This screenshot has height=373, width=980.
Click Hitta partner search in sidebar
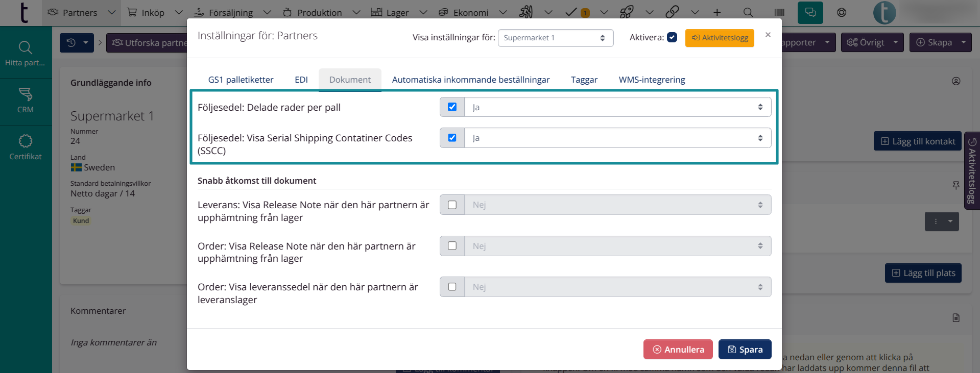click(x=26, y=53)
